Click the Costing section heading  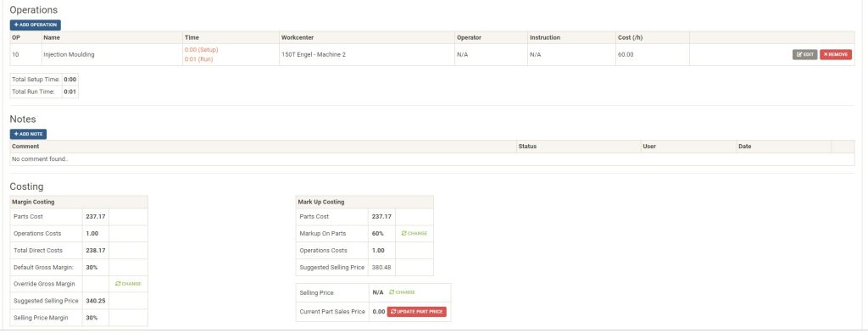[26, 187]
